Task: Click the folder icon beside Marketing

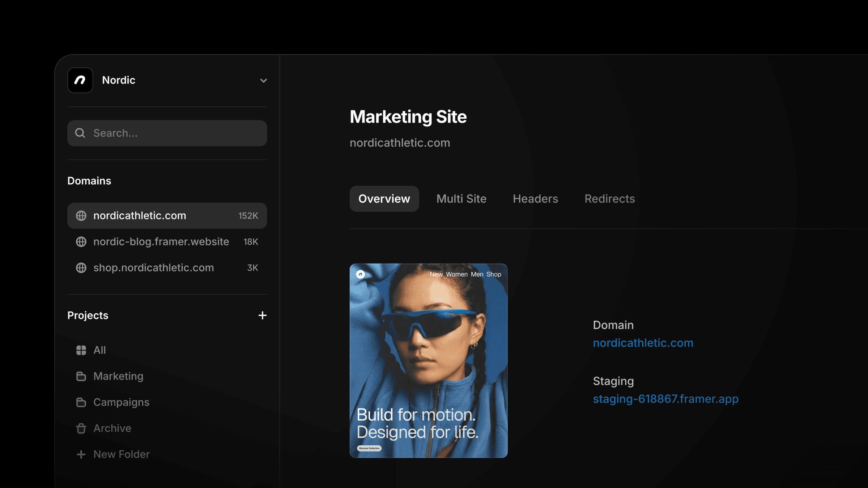Action: [x=81, y=376]
